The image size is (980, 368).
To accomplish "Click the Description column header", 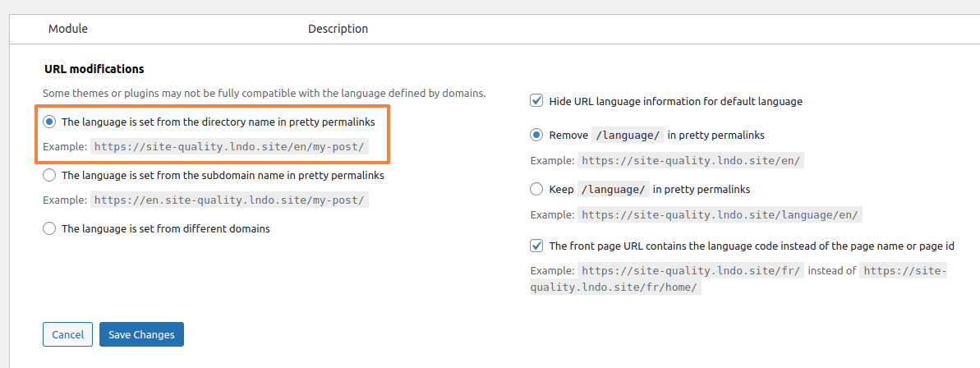I will pyautogui.click(x=338, y=29).
